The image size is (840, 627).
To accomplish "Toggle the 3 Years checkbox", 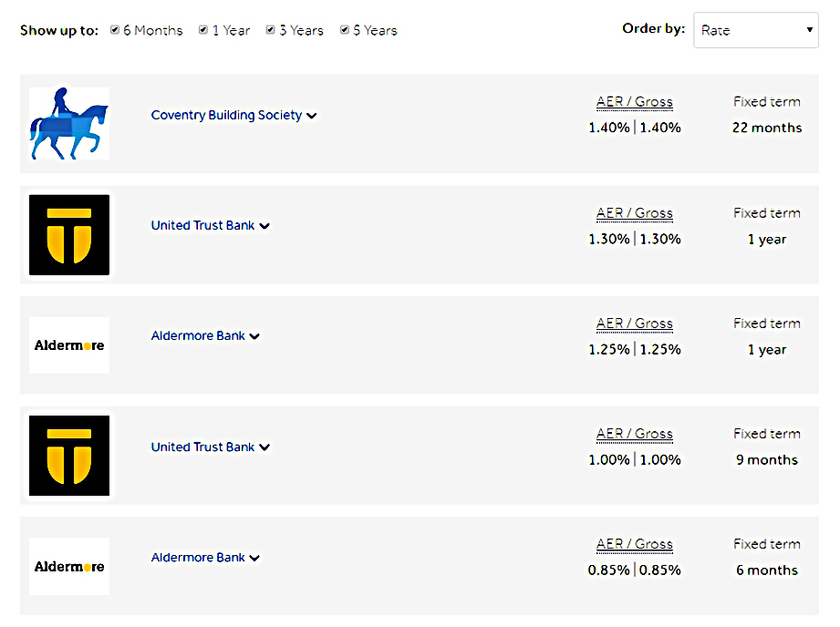I will [271, 30].
